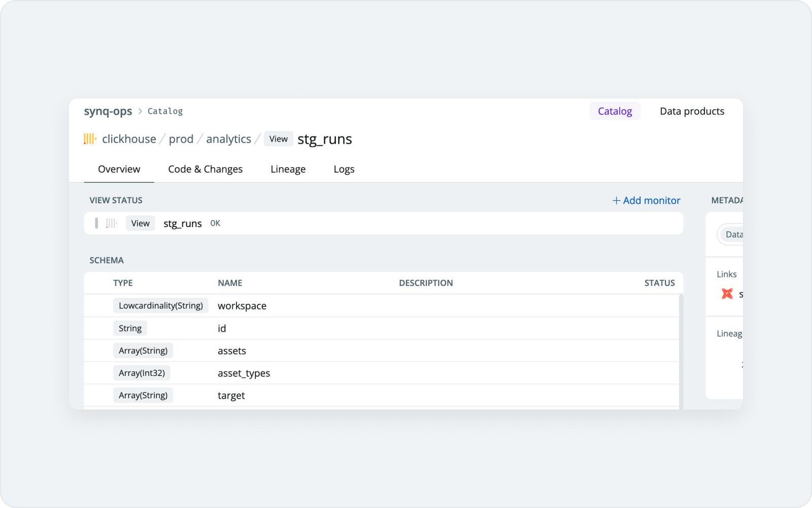The image size is (812, 508).
Task: Click the plus icon beside Add monitor
Action: coord(616,201)
